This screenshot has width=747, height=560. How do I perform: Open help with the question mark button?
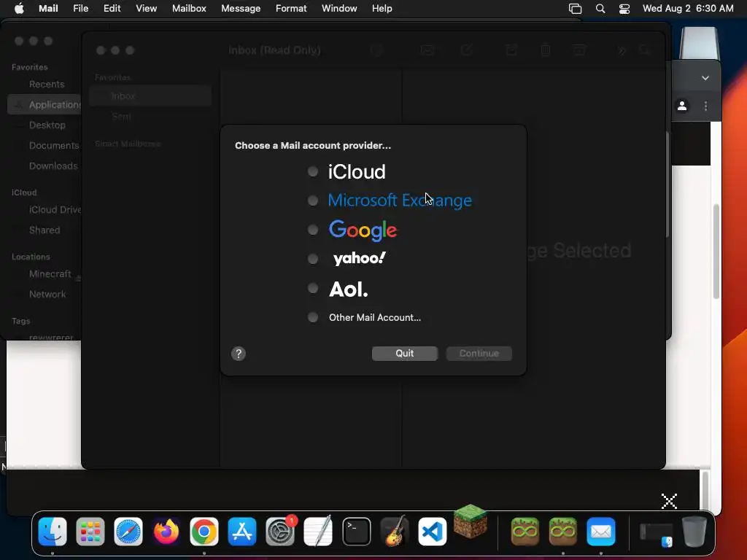click(239, 354)
